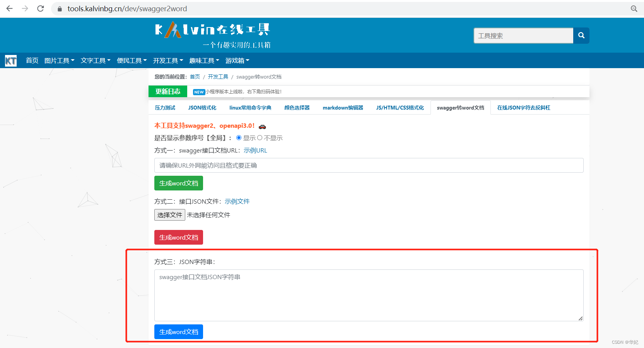Focus the swagger接口文档URL input field
Viewport: 644px width, 348px height.
369,165
